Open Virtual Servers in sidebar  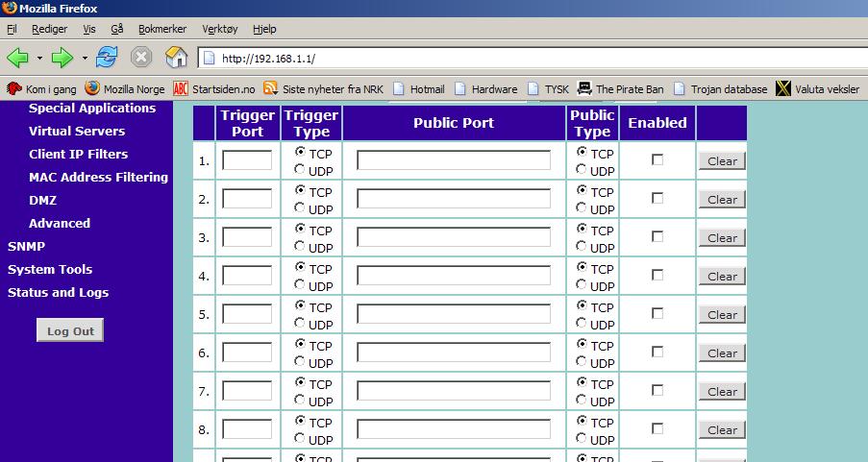[x=77, y=132]
